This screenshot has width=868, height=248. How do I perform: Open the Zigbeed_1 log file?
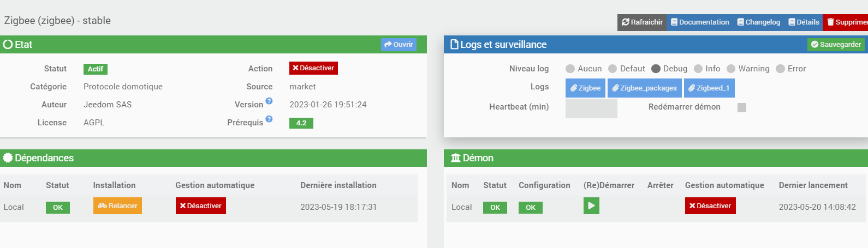(x=709, y=88)
